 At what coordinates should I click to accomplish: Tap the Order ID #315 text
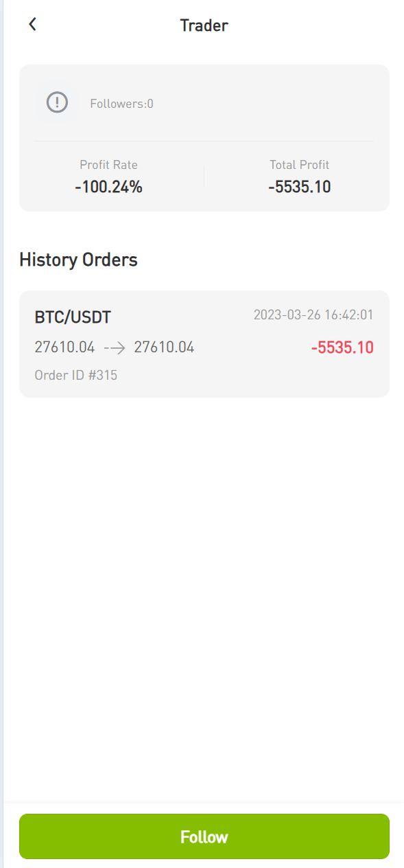point(75,376)
